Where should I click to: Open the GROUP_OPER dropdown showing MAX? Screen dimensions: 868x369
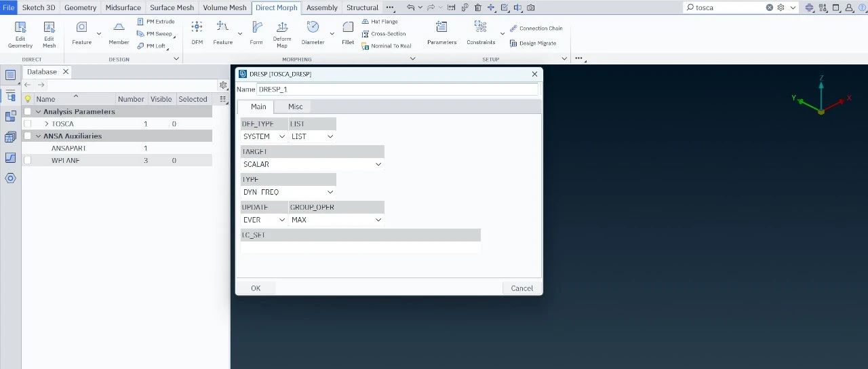pos(336,220)
